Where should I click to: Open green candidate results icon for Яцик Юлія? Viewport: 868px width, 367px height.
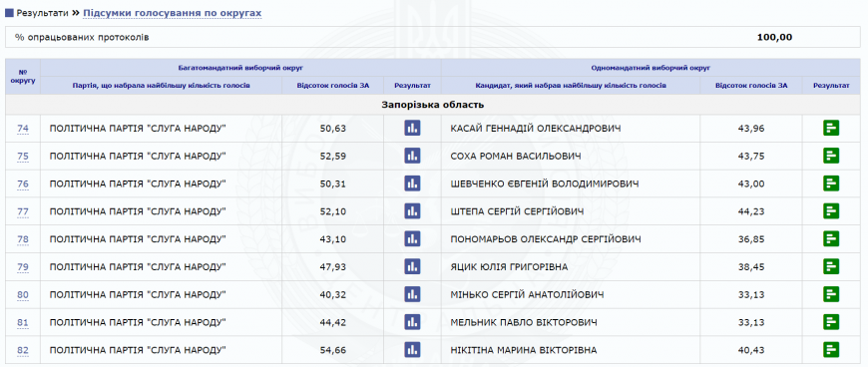click(830, 266)
